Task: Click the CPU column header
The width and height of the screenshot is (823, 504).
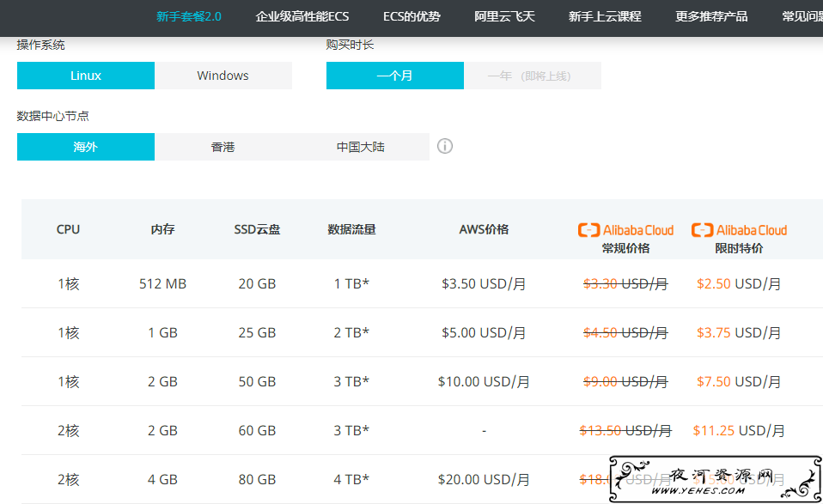Action: [68, 229]
